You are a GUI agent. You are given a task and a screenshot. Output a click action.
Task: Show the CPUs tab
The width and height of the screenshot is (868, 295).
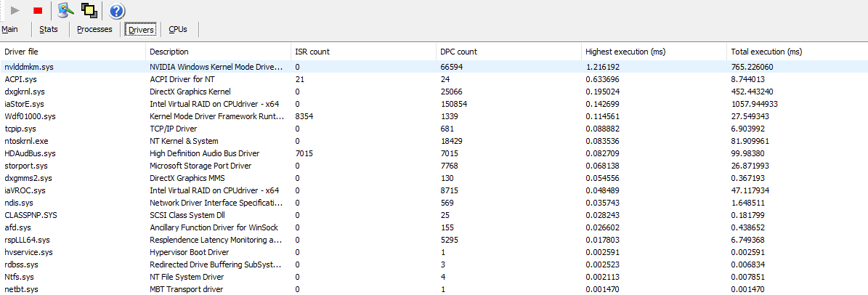coord(178,30)
